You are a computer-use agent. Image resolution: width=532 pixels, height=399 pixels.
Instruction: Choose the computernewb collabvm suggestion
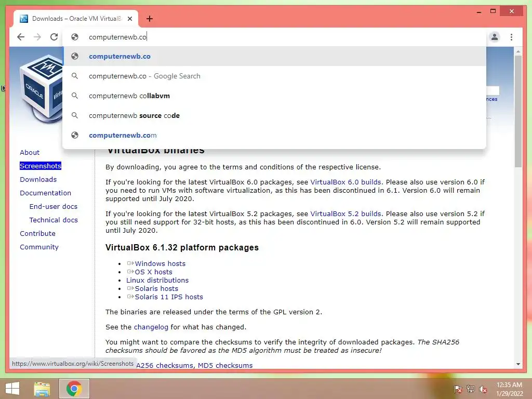(274, 96)
